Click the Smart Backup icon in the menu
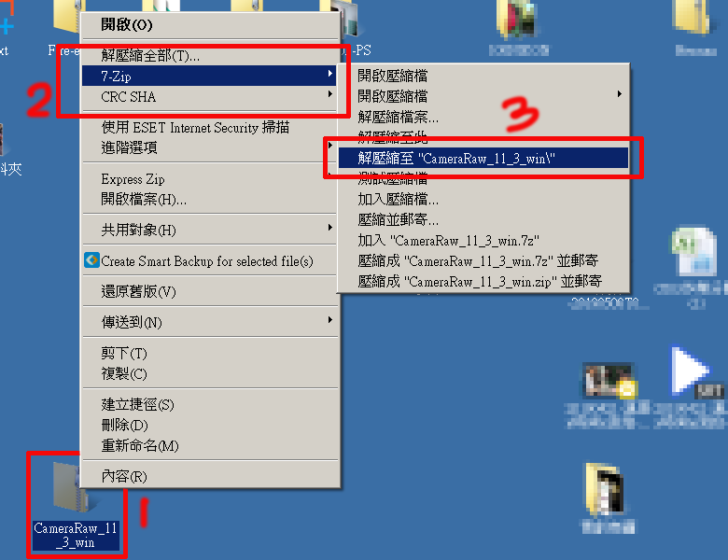The width and height of the screenshot is (728, 560). pyautogui.click(x=91, y=260)
